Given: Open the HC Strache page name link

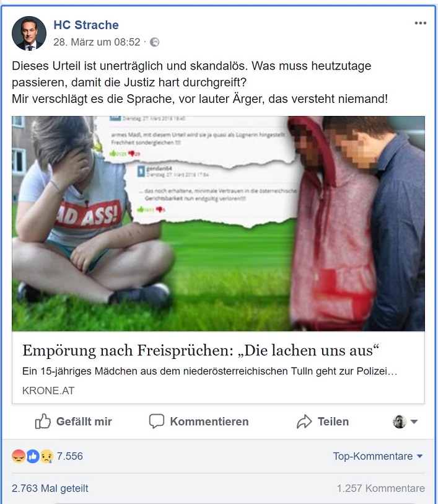Looking at the screenshot, I should 86,25.
